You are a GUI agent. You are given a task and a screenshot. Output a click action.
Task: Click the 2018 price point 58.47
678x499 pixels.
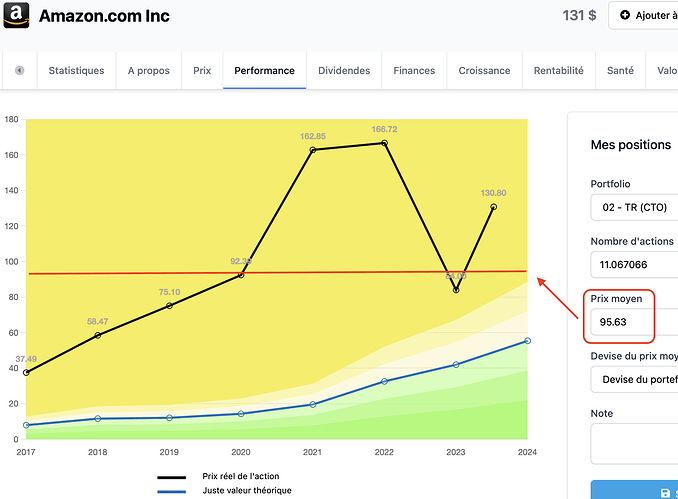pos(98,335)
